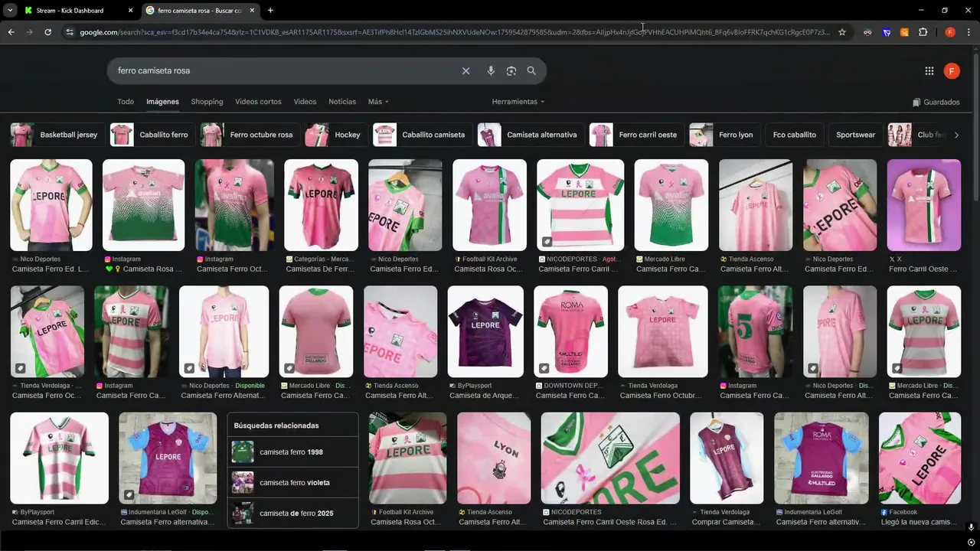Open ByPlaysport purple Camiseta de Arquero thumbnail
980x551 pixels.
[485, 331]
